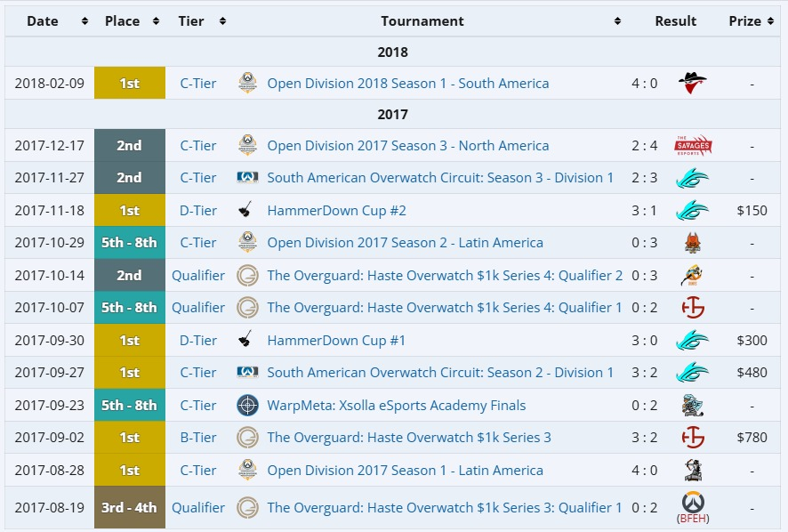This screenshot has width=788, height=532.
Task: Click Open Division icon in 2017-10-29 row
Action: click(x=247, y=242)
